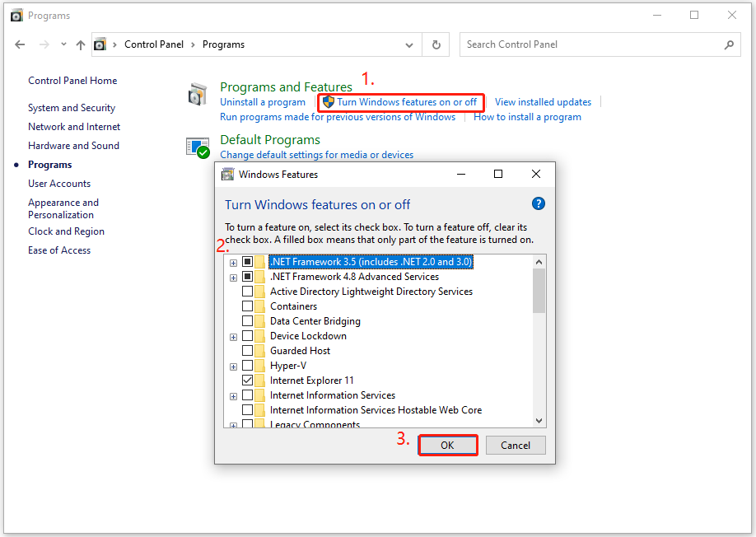Open Network and Internet category
Viewport: 756px width, 537px height.
(74, 127)
